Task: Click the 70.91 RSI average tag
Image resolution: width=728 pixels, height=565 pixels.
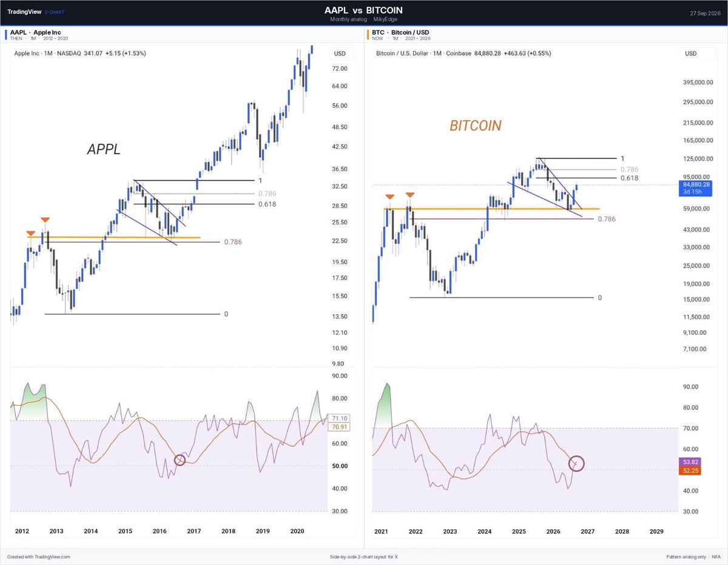Action: 339,427
